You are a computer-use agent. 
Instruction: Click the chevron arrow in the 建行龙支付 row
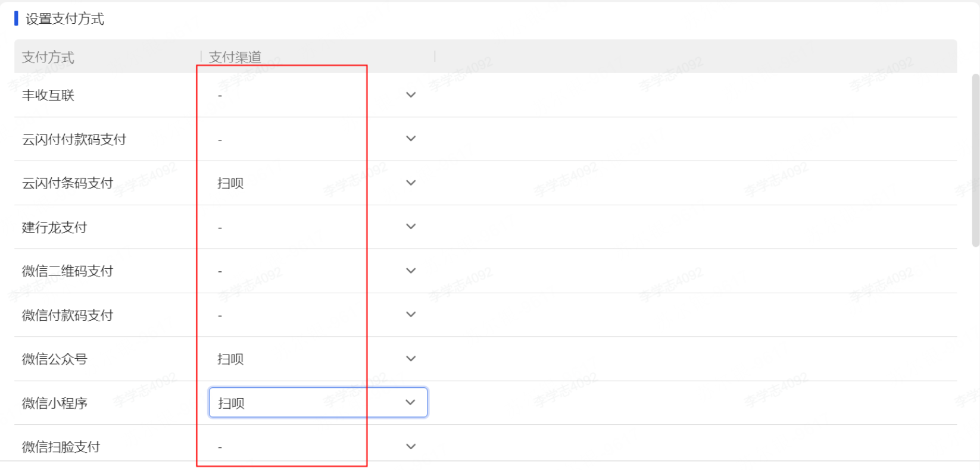tap(411, 227)
